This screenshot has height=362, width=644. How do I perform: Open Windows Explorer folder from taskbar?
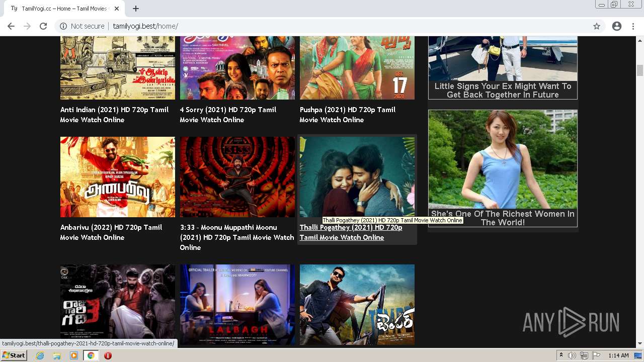point(57,355)
